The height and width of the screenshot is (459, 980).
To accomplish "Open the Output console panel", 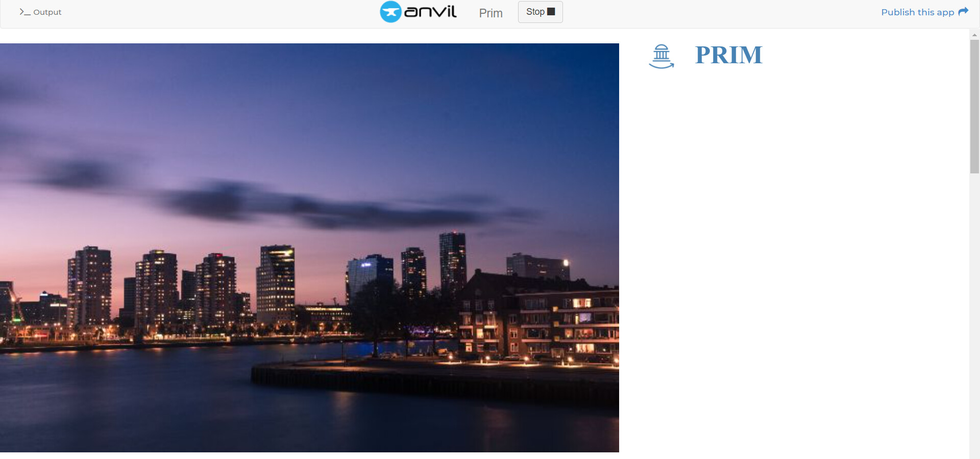I will (x=40, y=12).
